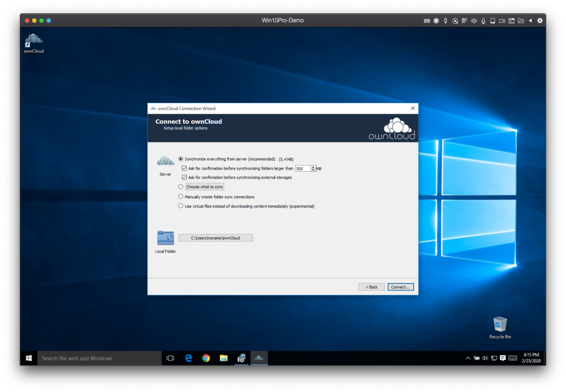Open the terminal window icon in VM toolbar
566x392 pixels.
511,21
